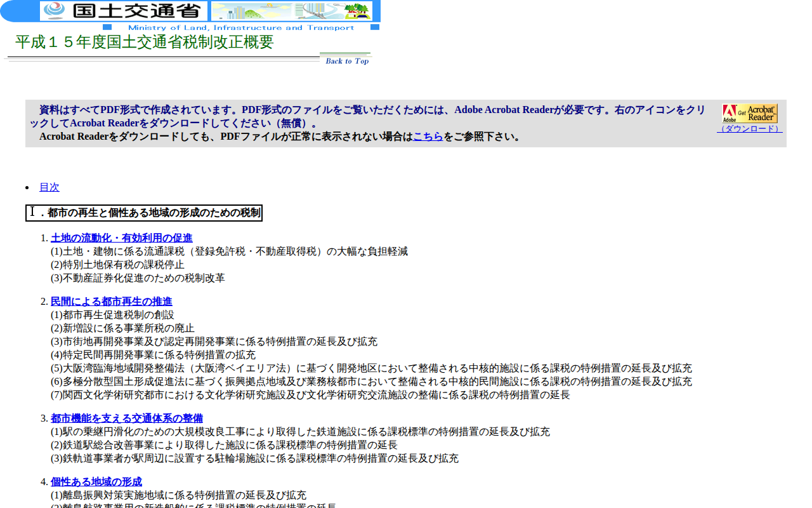Screen dimensions: 812x508
Task: Click the Get Acrobat Reader badge icon
Action: [x=750, y=113]
